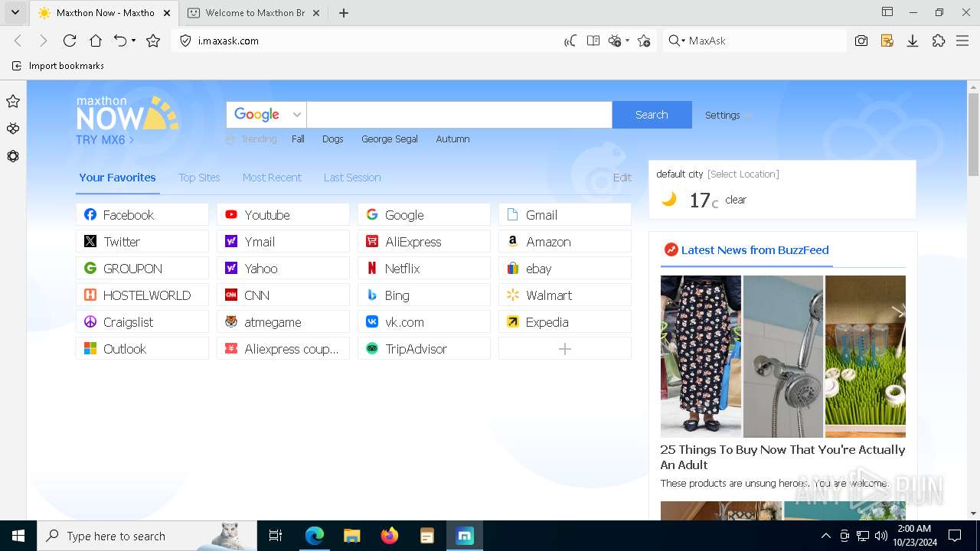This screenshot has height=551, width=980.
Task: Click the trending term George Segal
Action: [x=390, y=139]
